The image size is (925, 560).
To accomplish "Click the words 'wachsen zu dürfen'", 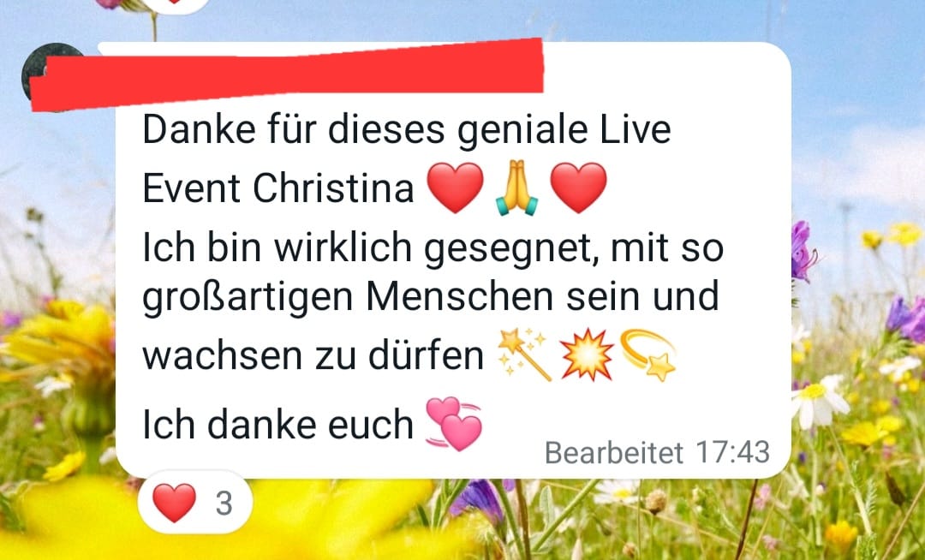I will coord(313,355).
